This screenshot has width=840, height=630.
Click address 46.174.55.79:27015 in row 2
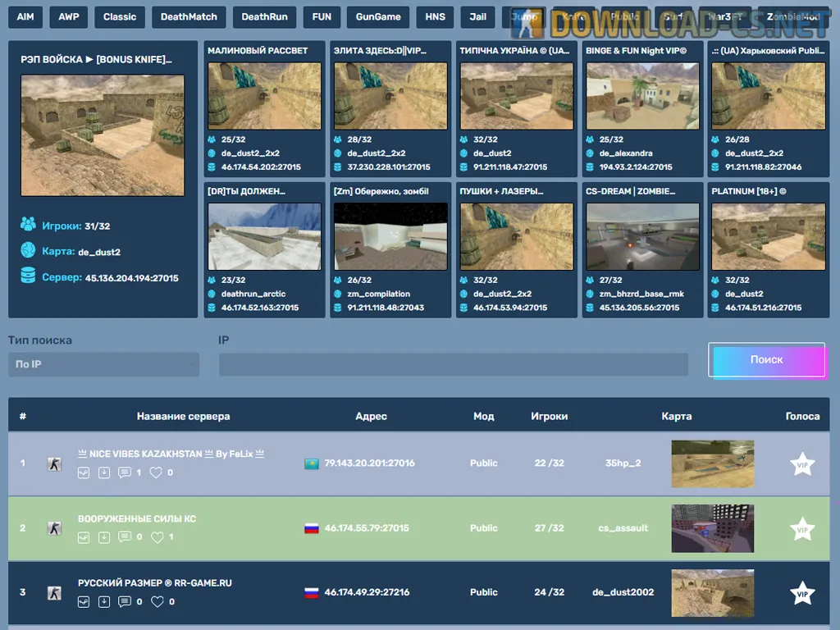(367, 528)
